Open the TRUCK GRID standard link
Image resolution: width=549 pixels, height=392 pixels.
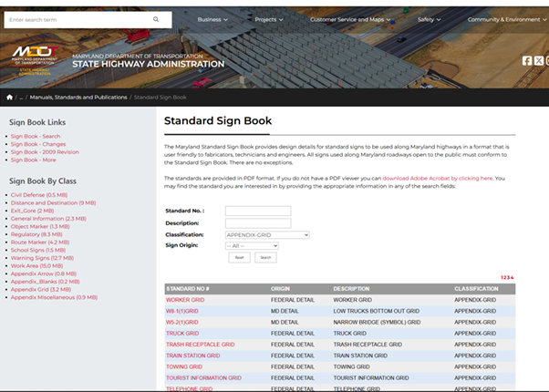[182, 334]
